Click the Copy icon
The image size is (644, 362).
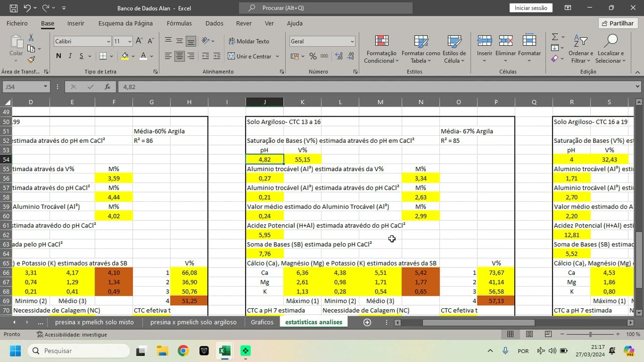(x=31, y=49)
